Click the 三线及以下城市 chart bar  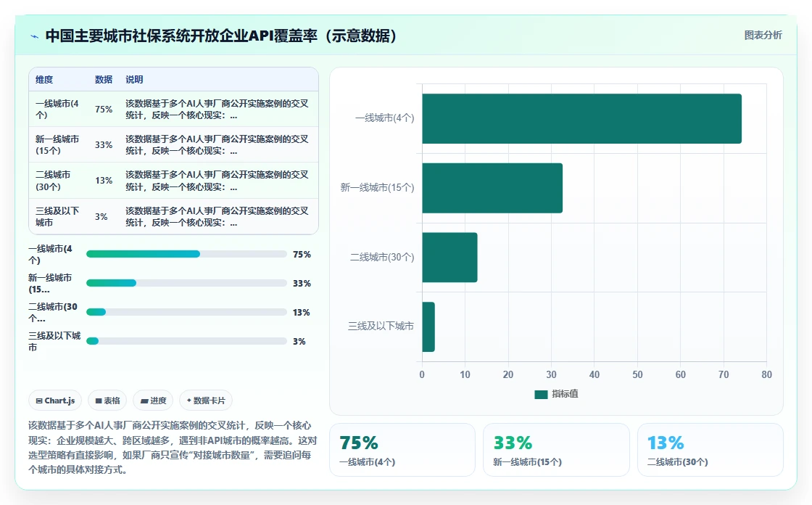[428, 327]
